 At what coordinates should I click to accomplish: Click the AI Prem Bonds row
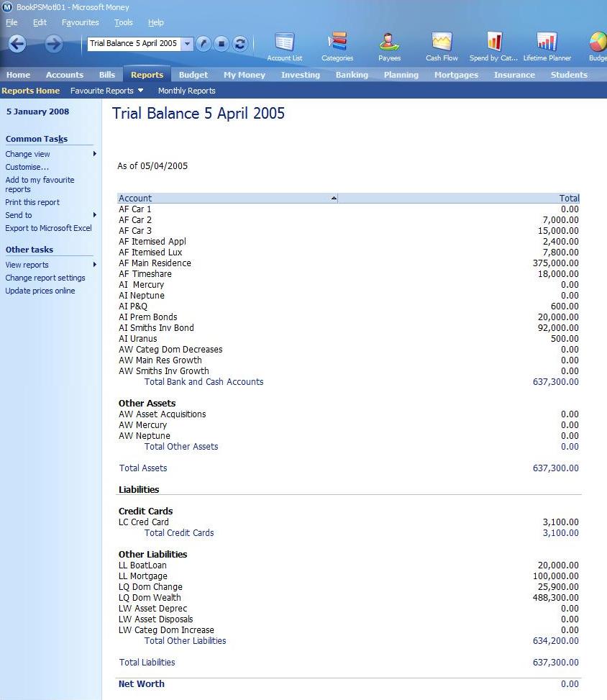[349, 317]
